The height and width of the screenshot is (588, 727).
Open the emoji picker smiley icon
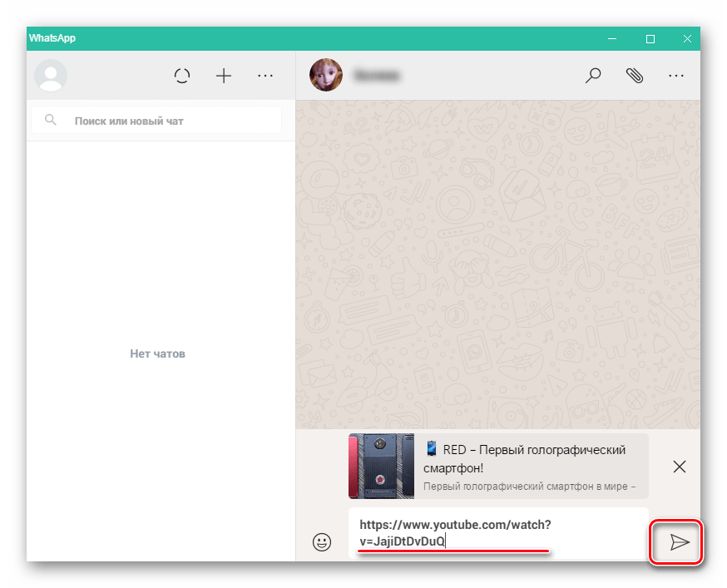321,542
